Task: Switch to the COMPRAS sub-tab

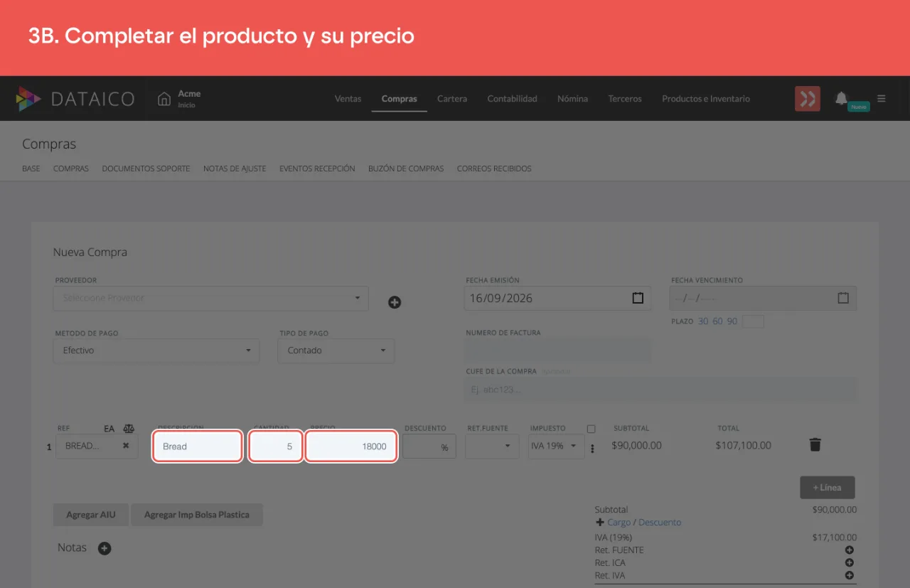Action: 71,169
